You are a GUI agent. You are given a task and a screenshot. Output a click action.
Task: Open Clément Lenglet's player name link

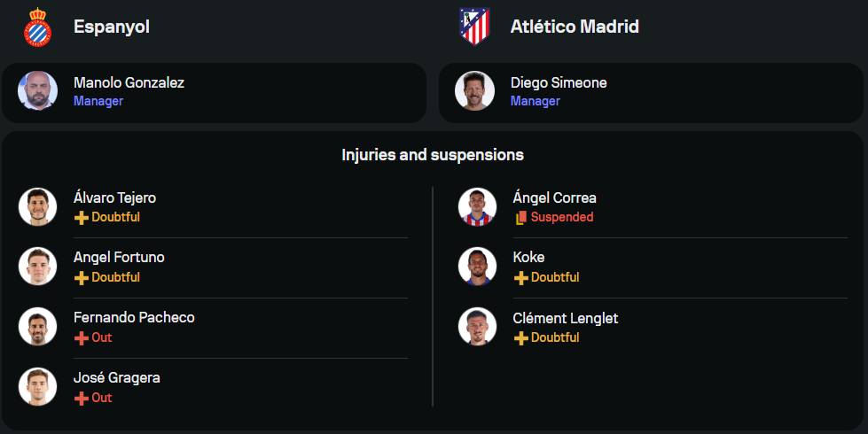click(566, 318)
